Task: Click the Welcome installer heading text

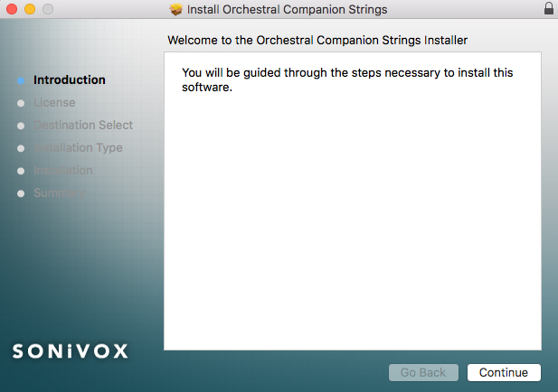Action: click(x=317, y=40)
